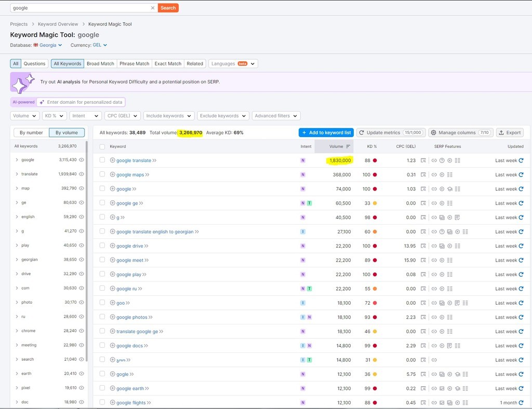Open the CPC (GEL) filter dropdown

(x=123, y=116)
